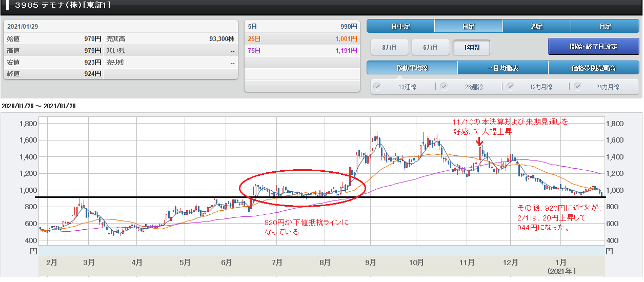Turn on the 24カ月線 checkbox
Image resolution: width=644 pixels, height=282 pixels.
(578, 86)
